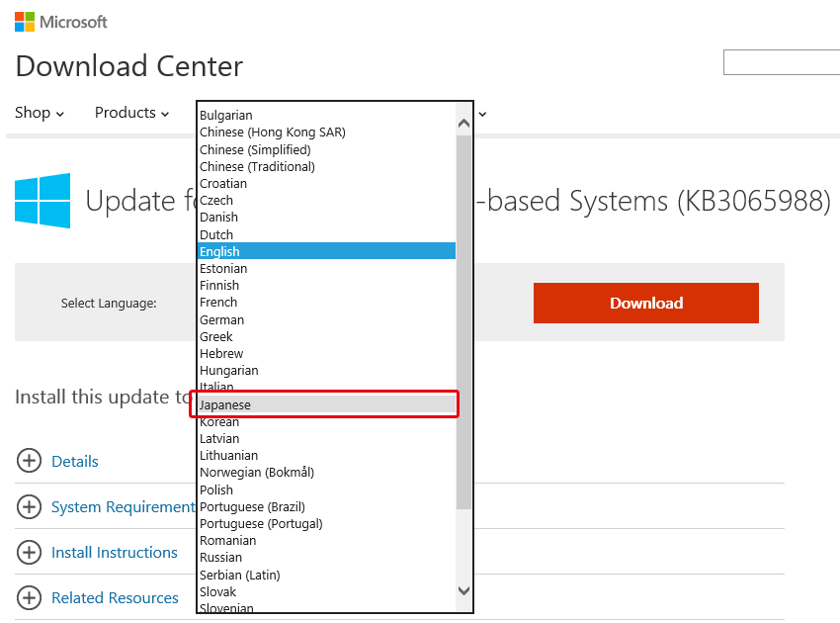Select French in the language list

click(x=327, y=303)
